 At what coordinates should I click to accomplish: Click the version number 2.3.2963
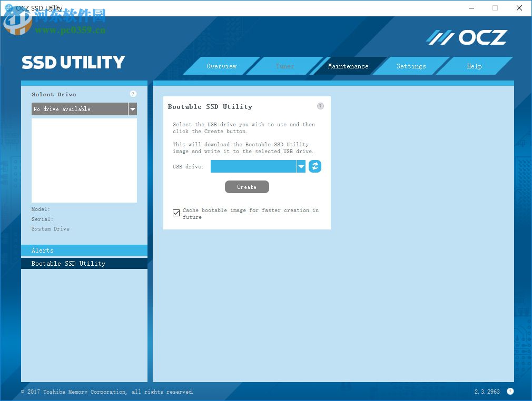(487, 392)
